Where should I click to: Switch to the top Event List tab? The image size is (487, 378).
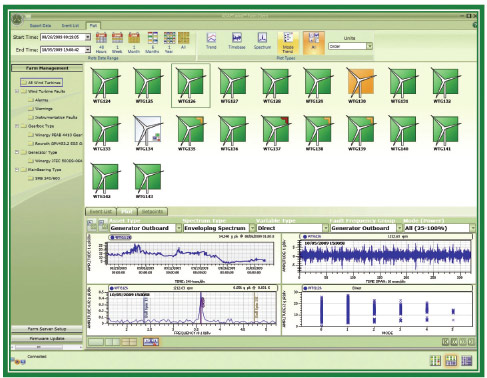[x=70, y=26]
